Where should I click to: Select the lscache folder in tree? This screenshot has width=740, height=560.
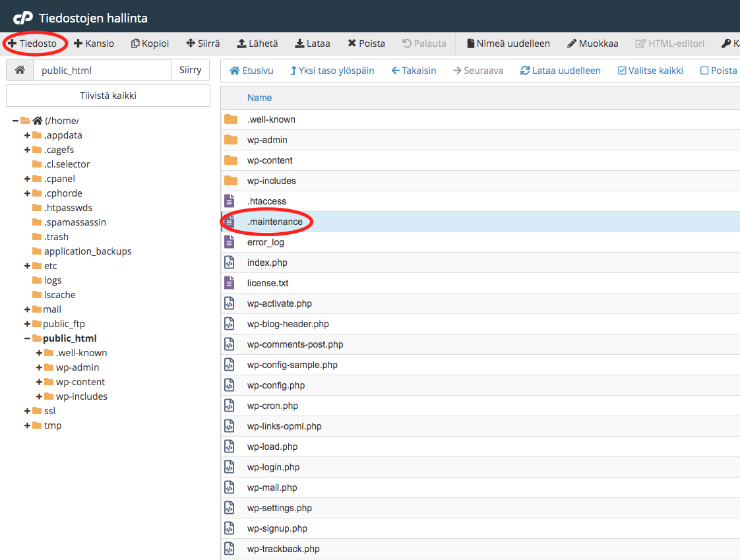[60, 295]
